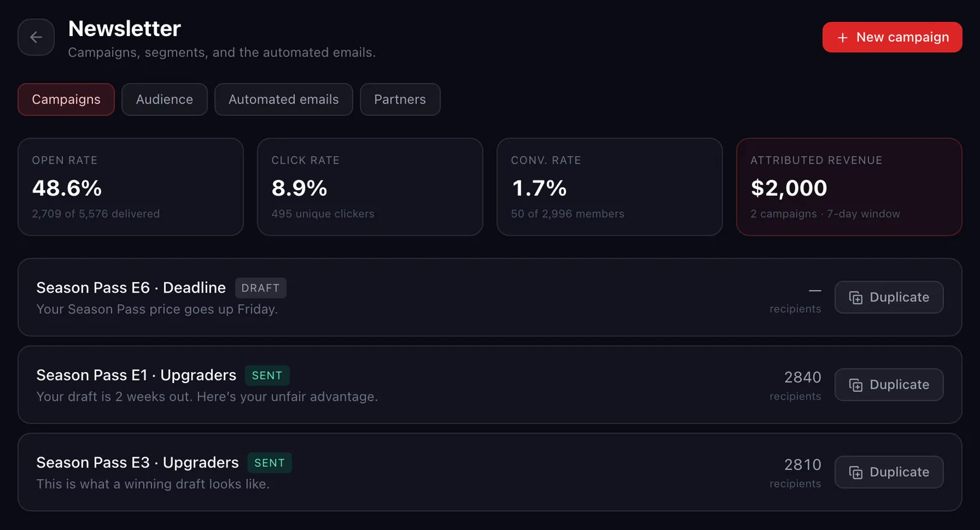
Task: View the Attributed Revenue card
Action: click(849, 187)
